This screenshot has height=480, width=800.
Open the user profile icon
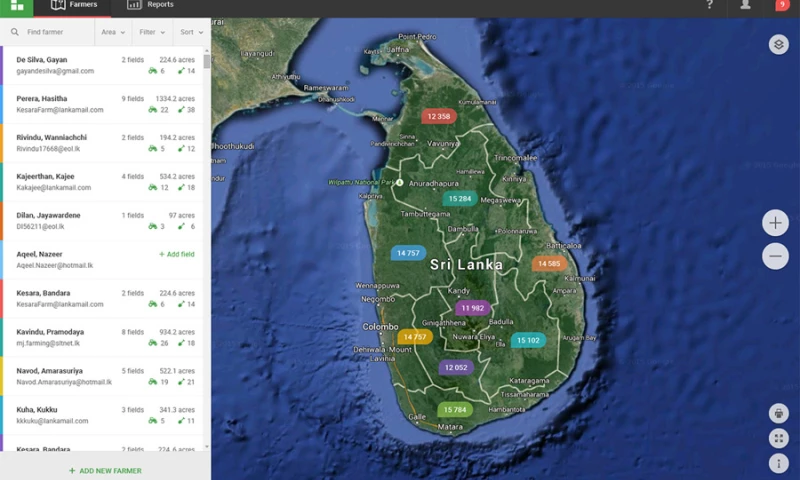tap(745, 6)
